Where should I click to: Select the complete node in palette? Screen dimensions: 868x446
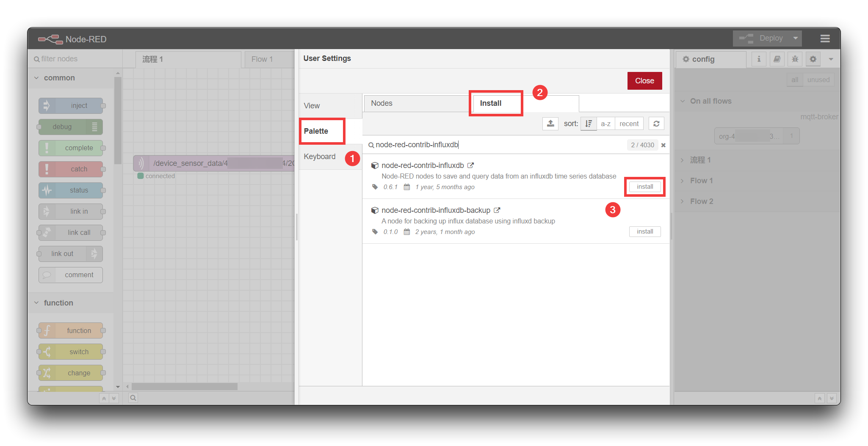[71, 148]
